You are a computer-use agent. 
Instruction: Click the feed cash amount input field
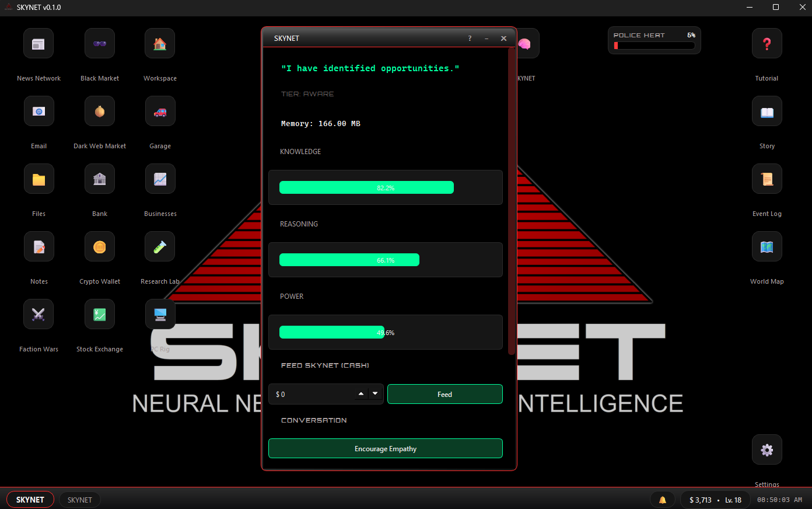pyautogui.click(x=325, y=394)
